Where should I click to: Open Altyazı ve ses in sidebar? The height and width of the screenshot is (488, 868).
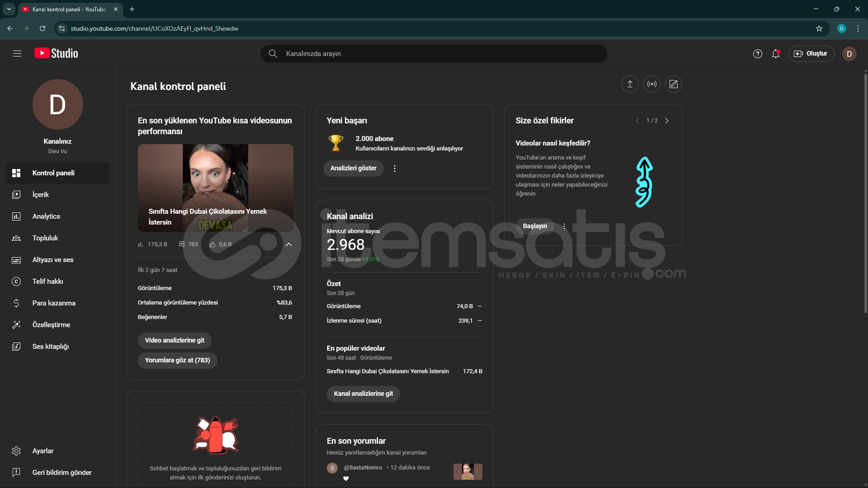[57, 260]
